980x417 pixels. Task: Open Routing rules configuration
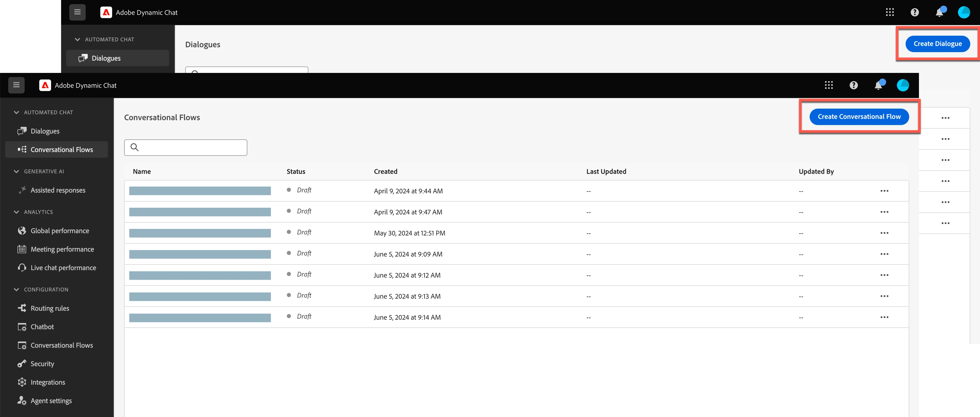coord(50,308)
